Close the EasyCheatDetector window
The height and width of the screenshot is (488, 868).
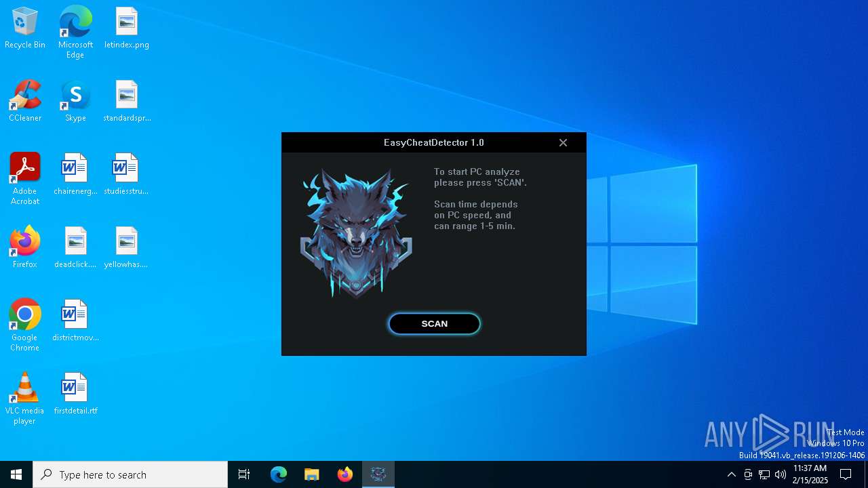pos(563,142)
